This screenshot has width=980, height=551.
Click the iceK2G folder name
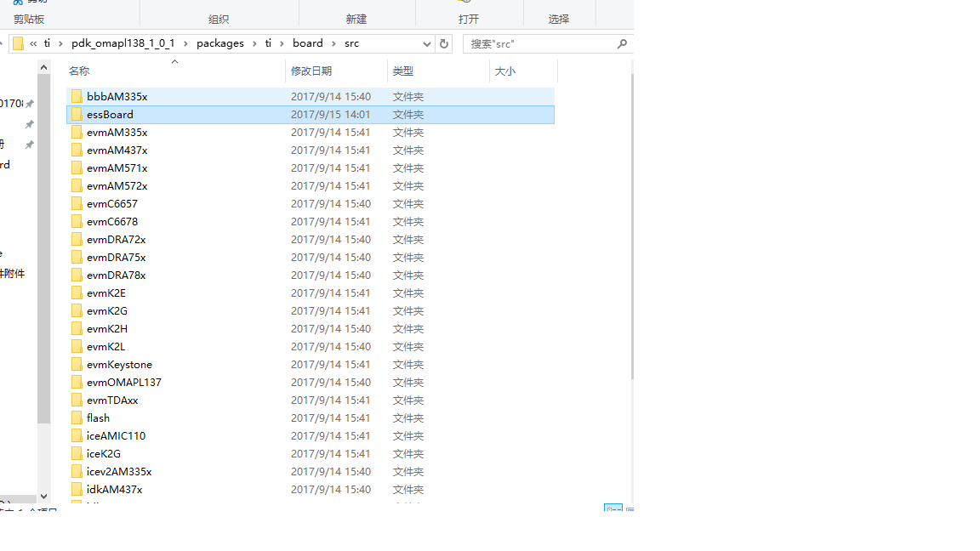point(104,453)
